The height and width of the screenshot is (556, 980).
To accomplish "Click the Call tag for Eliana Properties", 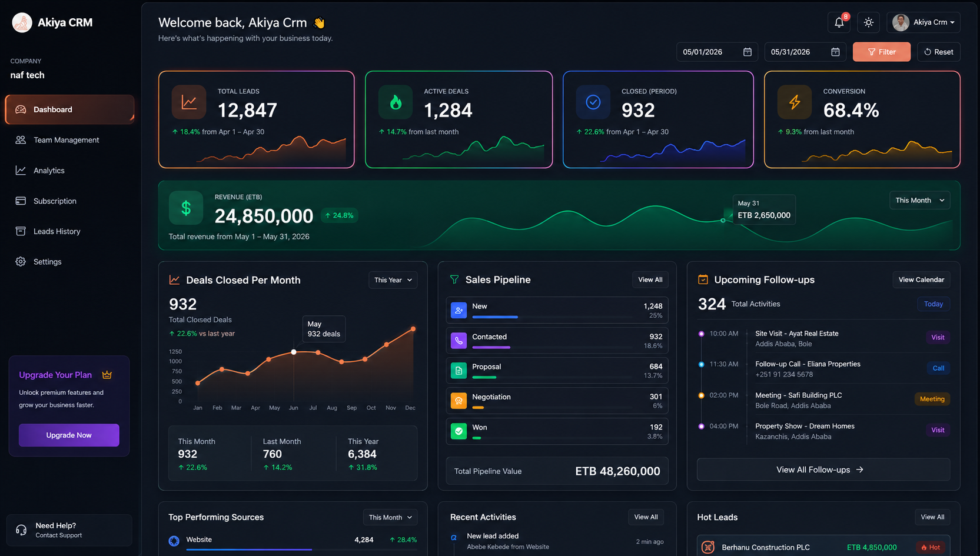I will coord(938,368).
